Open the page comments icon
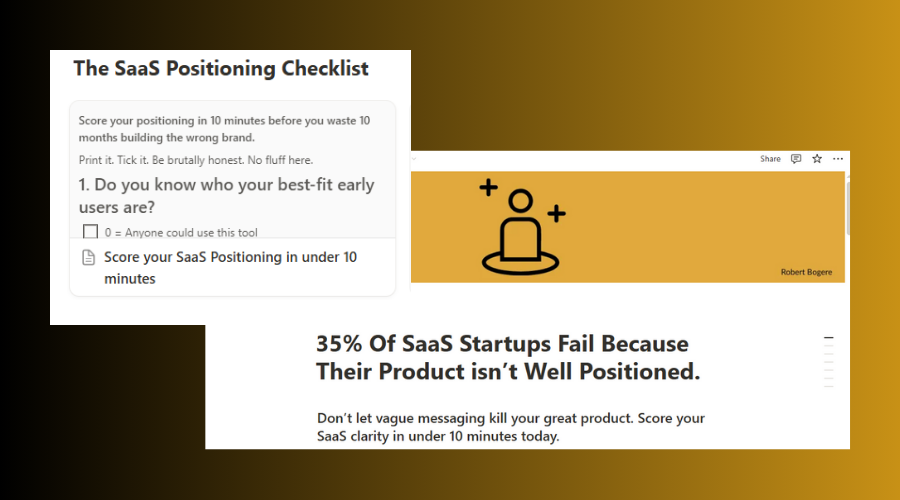This screenshot has height=500, width=900. click(796, 159)
